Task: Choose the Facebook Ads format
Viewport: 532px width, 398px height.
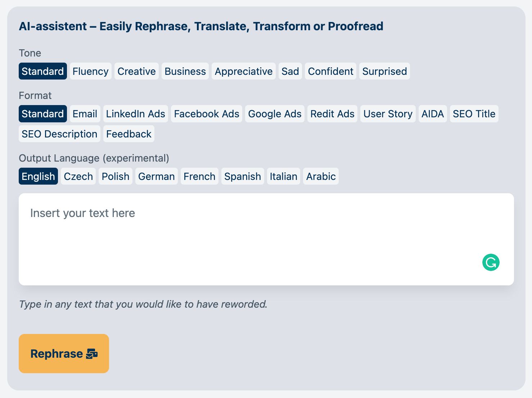Action: (x=206, y=114)
